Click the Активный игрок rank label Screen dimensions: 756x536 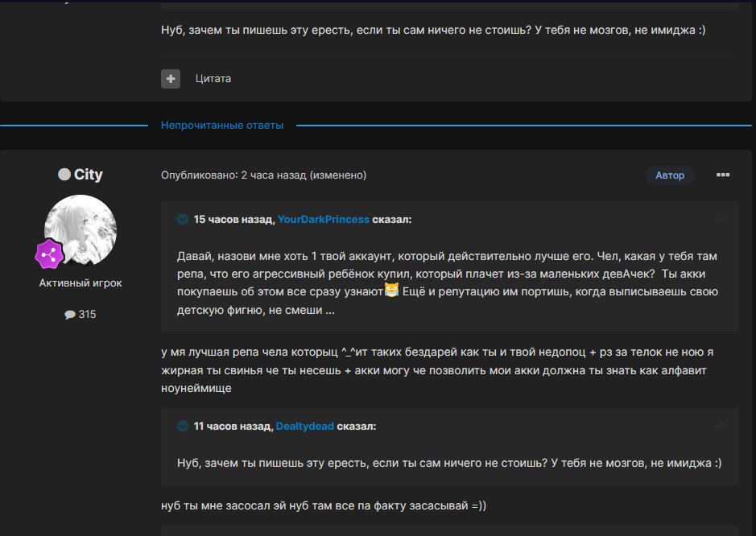(81, 283)
